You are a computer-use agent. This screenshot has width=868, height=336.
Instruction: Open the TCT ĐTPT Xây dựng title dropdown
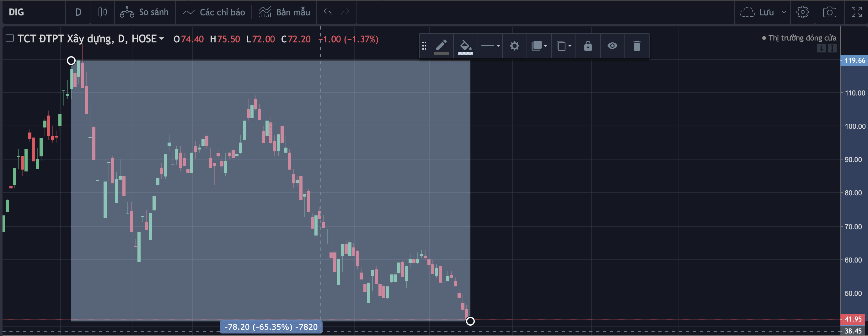click(x=162, y=39)
